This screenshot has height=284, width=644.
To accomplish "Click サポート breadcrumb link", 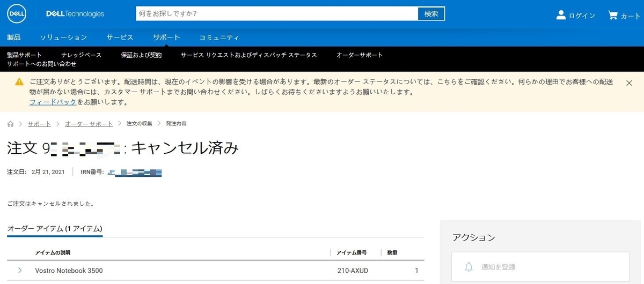I will click(x=39, y=124).
